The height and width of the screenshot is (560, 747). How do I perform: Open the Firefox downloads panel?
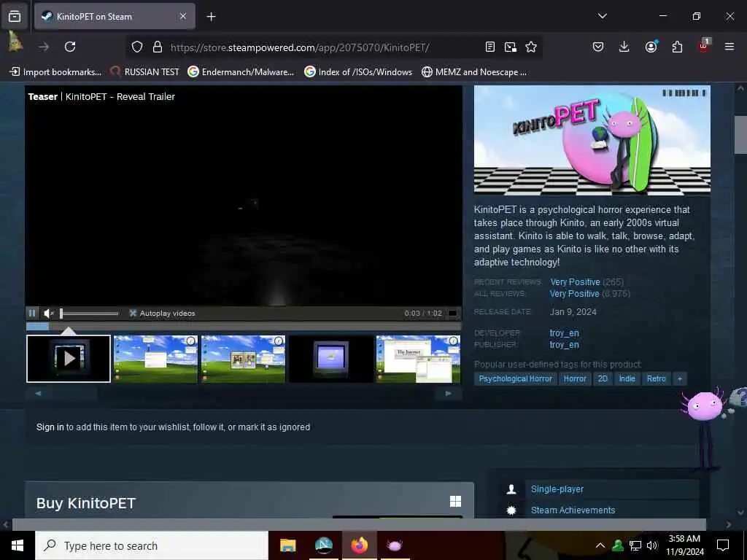[x=624, y=47]
